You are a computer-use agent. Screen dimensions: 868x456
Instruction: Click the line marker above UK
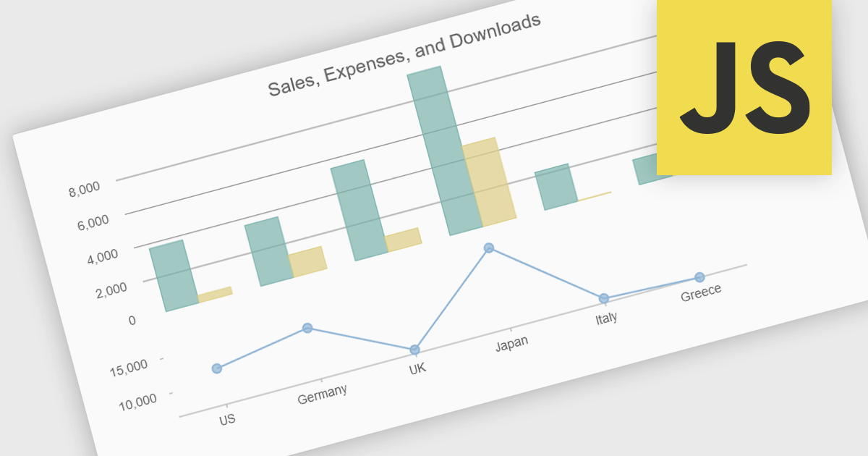tap(416, 349)
